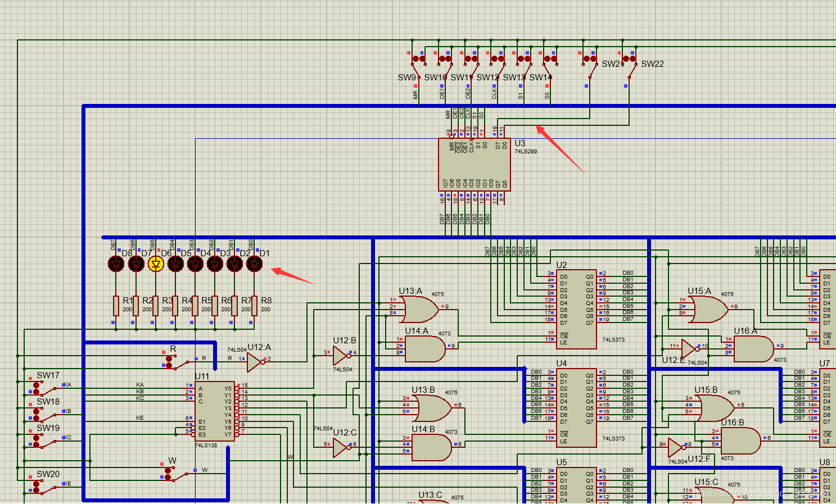This screenshot has width=836, height=504.
Task: Select the U16:A AND gate
Action: click(753, 349)
